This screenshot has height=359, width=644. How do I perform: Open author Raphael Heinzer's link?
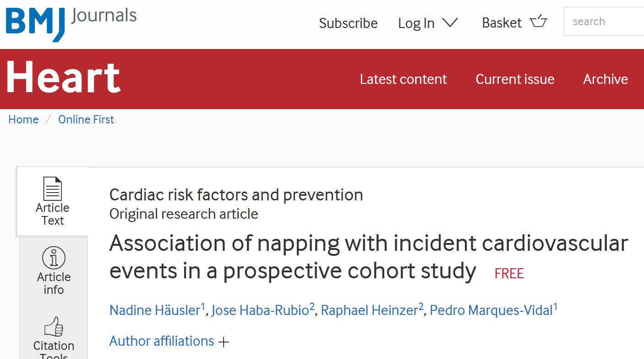tap(369, 310)
